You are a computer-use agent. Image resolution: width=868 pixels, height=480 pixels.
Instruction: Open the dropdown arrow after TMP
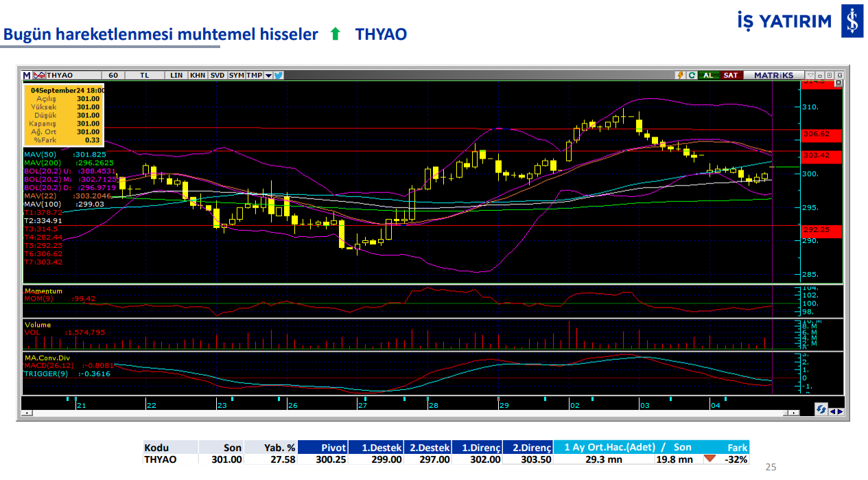click(268, 75)
